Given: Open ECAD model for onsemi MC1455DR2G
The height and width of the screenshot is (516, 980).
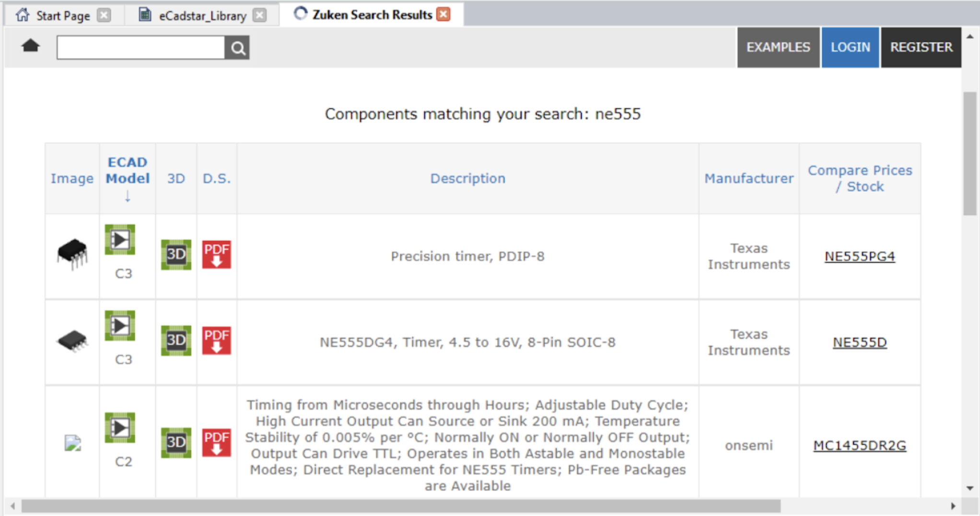Looking at the screenshot, I should coord(120,428).
